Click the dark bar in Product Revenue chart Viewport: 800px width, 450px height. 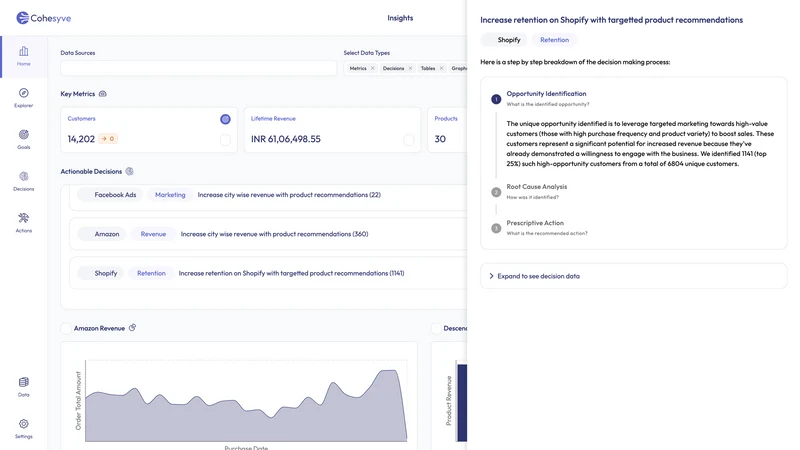(x=462, y=403)
